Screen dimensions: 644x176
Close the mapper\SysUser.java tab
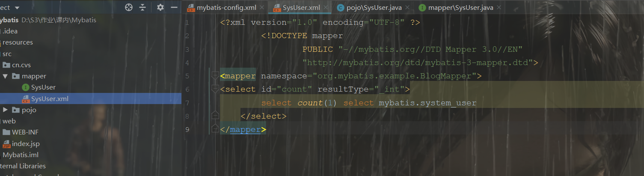point(499,8)
